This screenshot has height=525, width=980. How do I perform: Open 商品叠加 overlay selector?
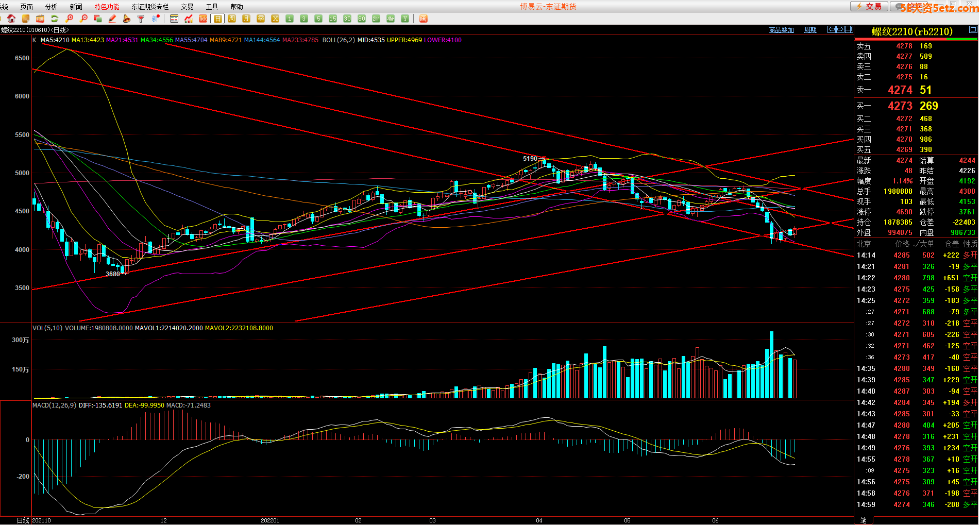coord(781,30)
